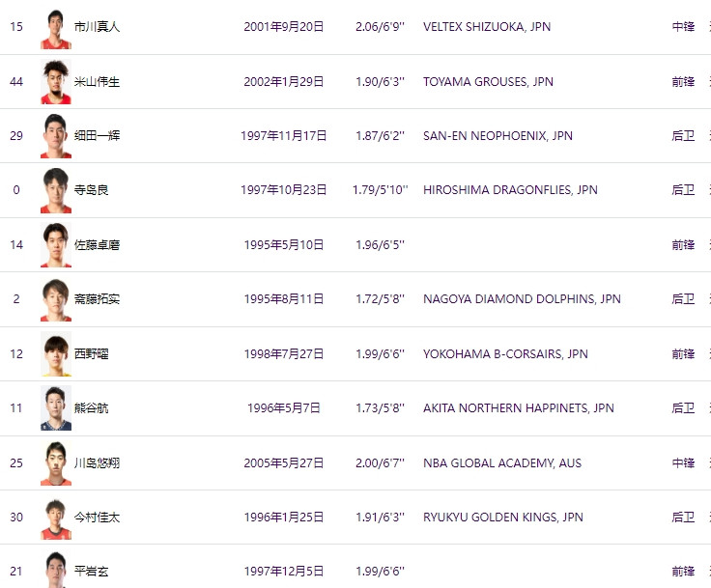This screenshot has height=588, width=711.
Task: Click 今村佳太 player photo
Action: coord(56,518)
